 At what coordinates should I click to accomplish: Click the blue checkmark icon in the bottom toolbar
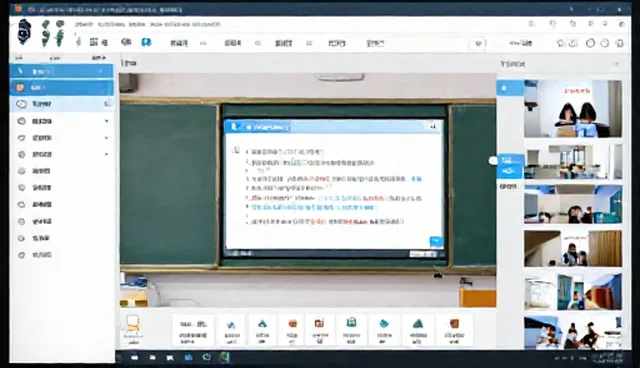tap(231, 325)
